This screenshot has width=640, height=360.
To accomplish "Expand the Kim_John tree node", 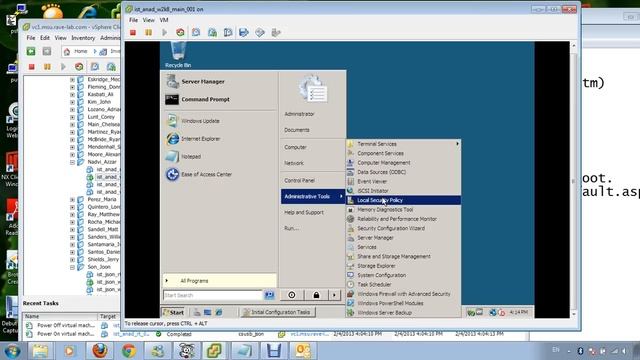I will pyautogui.click(x=72, y=102).
